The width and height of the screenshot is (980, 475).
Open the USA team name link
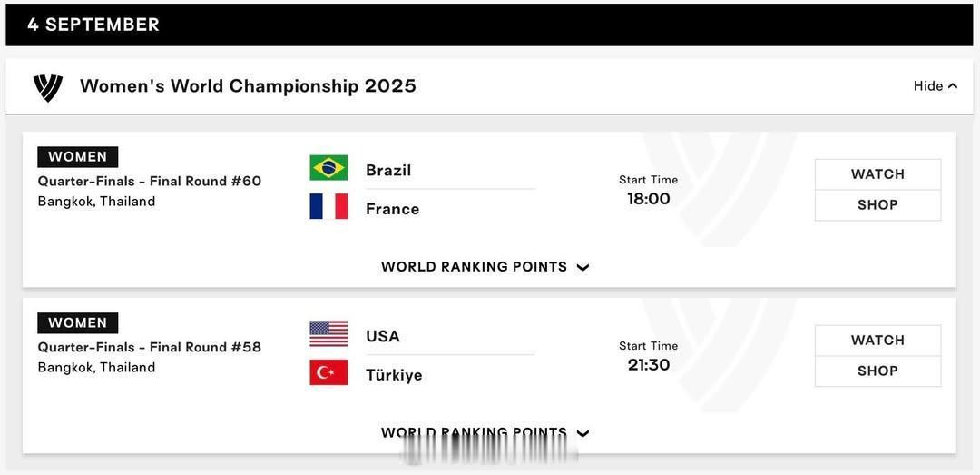(x=383, y=337)
